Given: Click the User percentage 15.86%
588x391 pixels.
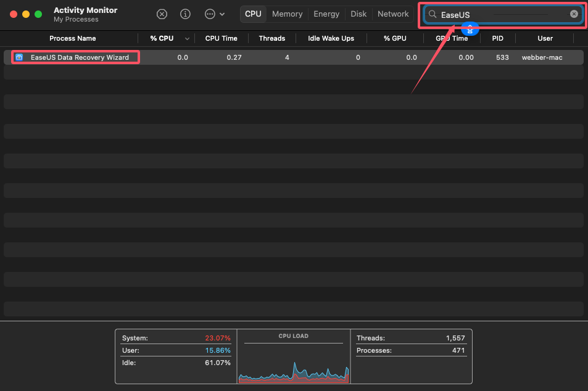Looking at the screenshot, I should (x=218, y=350).
